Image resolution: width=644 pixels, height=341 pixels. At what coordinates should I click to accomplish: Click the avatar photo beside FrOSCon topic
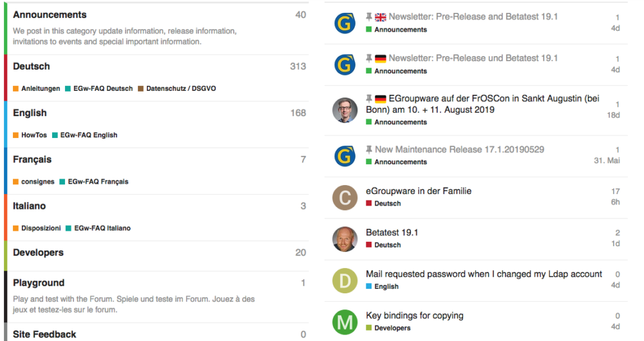click(345, 110)
